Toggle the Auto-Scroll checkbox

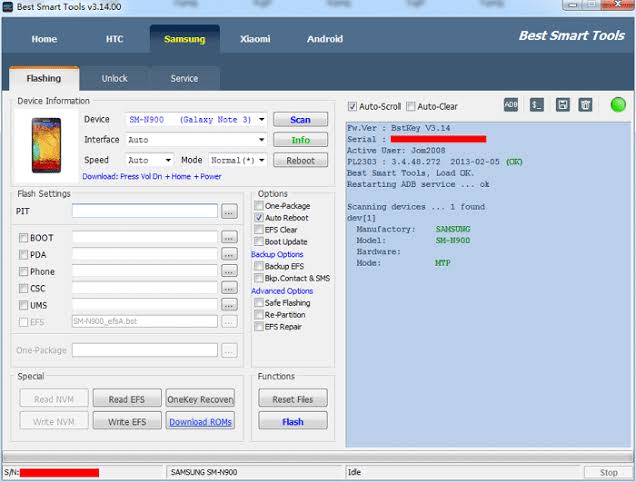point(352,107)
